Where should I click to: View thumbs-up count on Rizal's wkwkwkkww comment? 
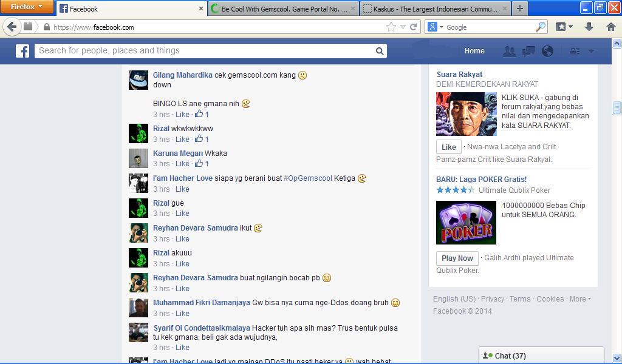[202, 139]
